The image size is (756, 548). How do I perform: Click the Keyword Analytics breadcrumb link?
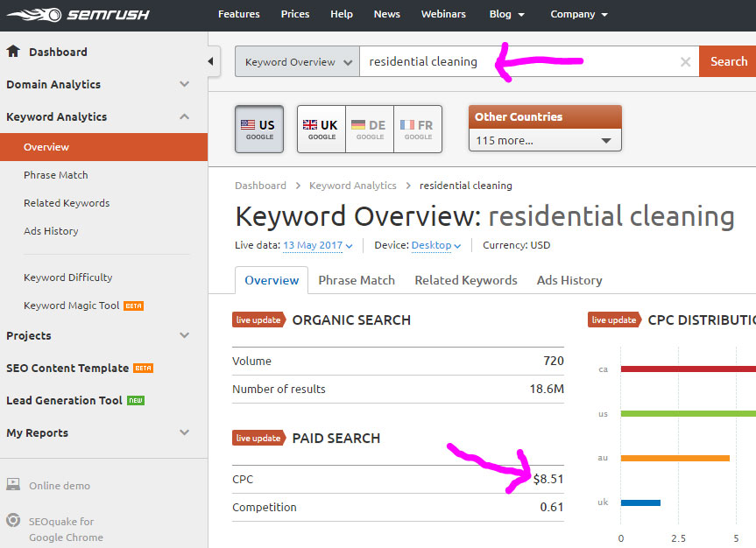[353, 186]
